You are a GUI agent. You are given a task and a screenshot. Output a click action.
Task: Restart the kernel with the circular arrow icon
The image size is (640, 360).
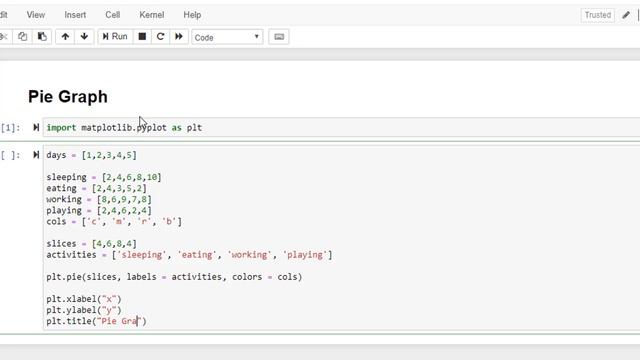[160, 37]
